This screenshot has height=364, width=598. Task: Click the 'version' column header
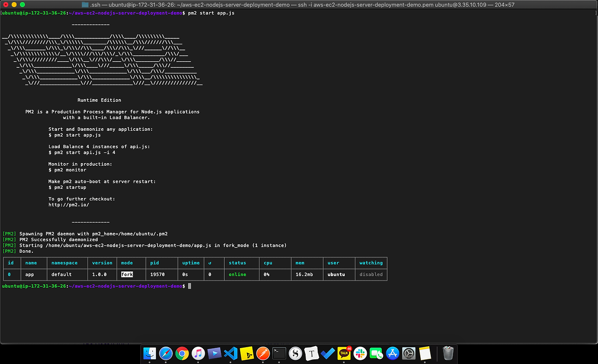coord(102,263)
